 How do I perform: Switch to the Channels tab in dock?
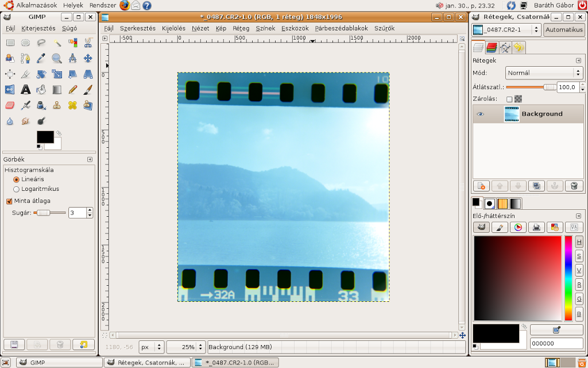[x=492, y=47]
